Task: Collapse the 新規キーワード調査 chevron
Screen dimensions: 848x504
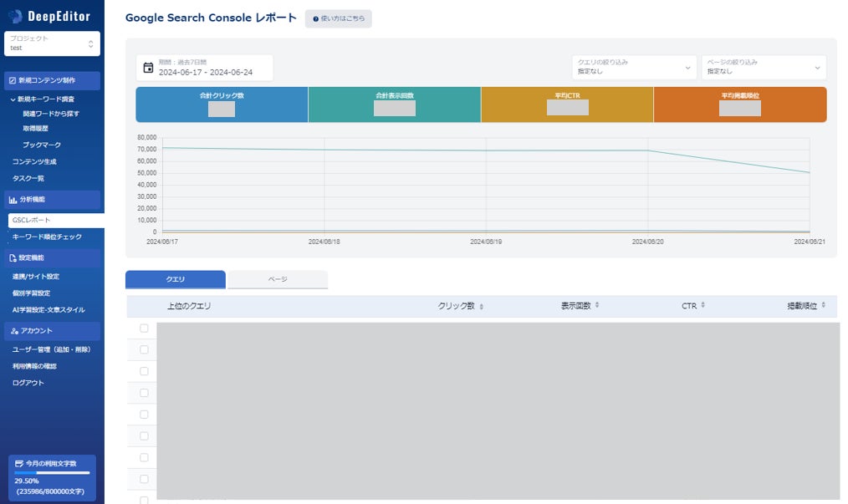Action: click(13, 99)
